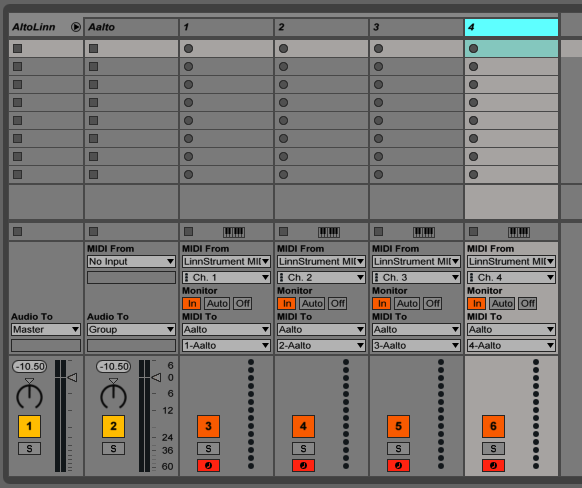Toggle track activator 5
Screen dimensions: 582x488
tap(398, 426)
